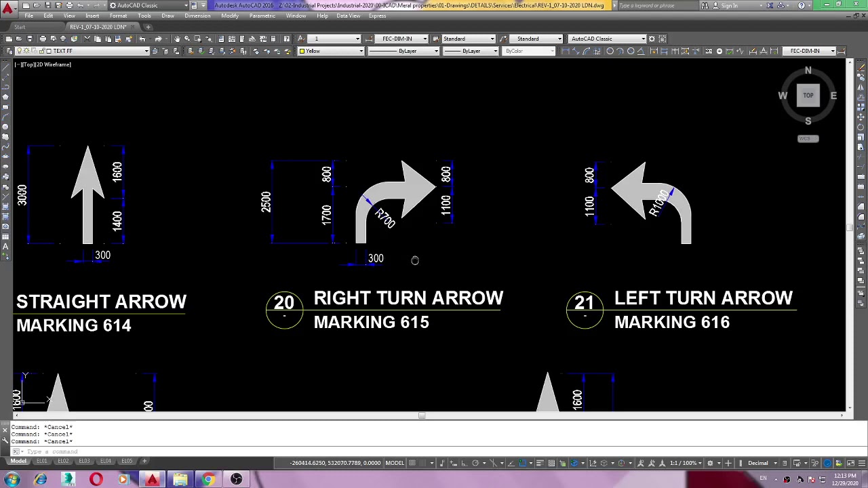The image size is (868, 488).
Task: Open the Modify menu
Action: point(229,16)
